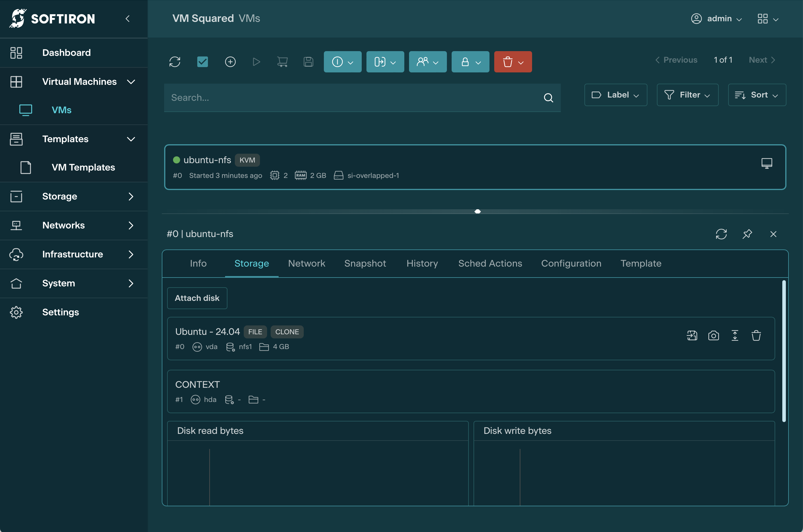Collapse the sidebar with the left chevron
The image size is (803, 532).
point(128,19)
